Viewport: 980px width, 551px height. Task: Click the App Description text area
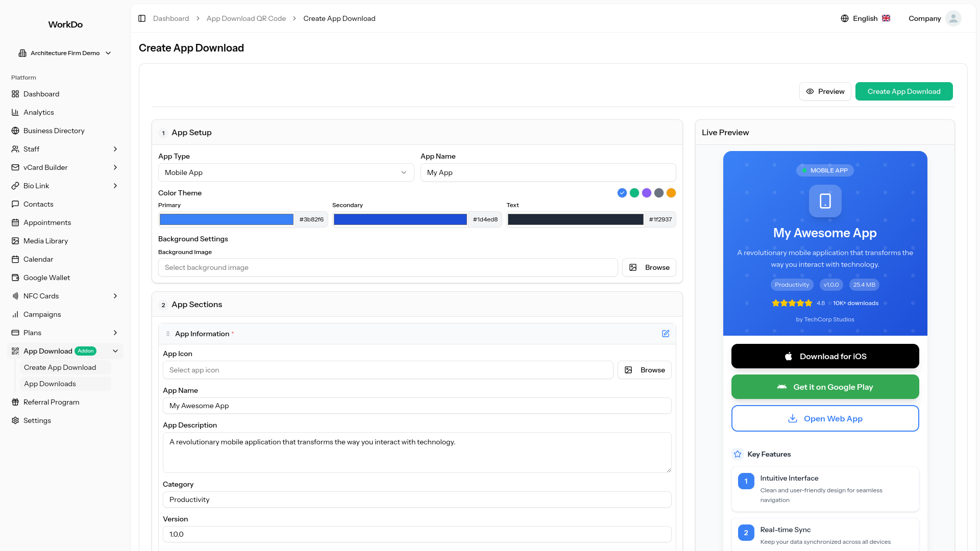pyautogui.click(x=416, y=453)
